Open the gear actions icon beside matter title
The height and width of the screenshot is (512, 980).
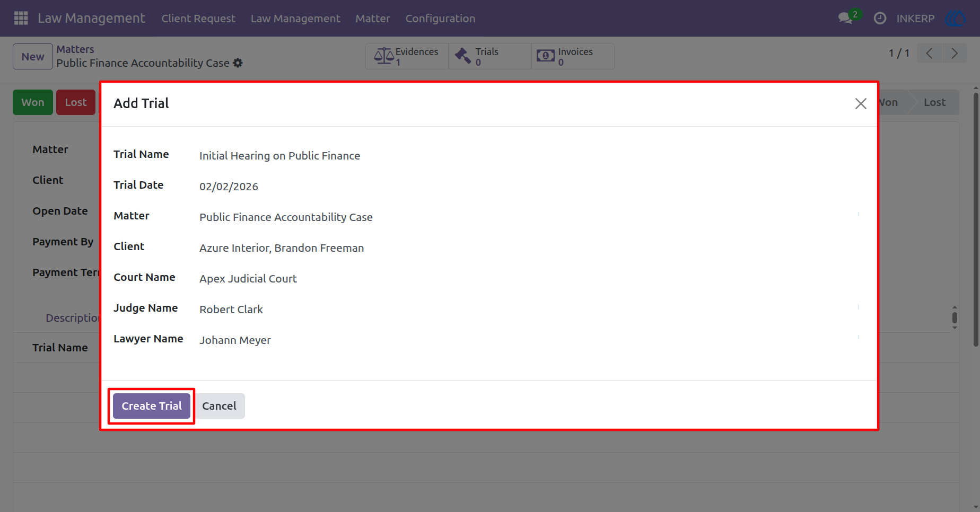point(238,63)
